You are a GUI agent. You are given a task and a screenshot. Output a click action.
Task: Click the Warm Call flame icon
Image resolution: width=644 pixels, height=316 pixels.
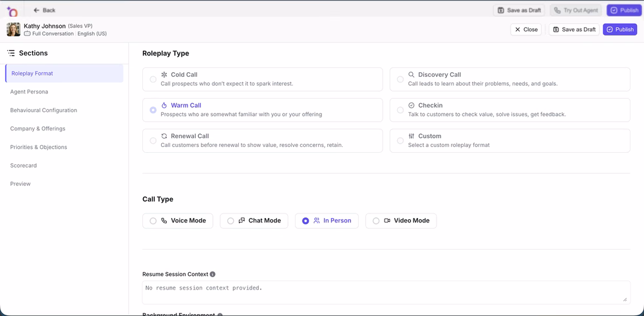pos(164,105)
